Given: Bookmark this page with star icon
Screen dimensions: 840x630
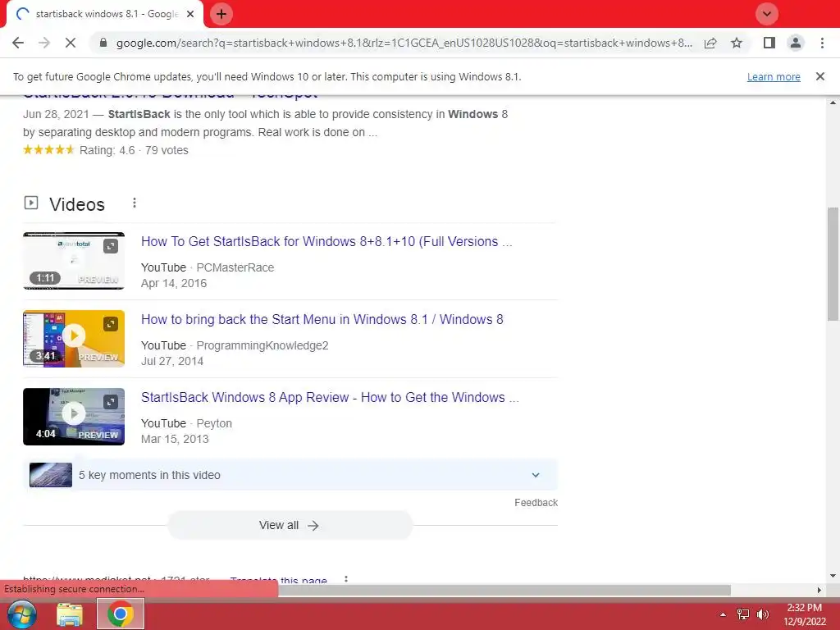Looking at the screenshot, I should coord(737,43).
